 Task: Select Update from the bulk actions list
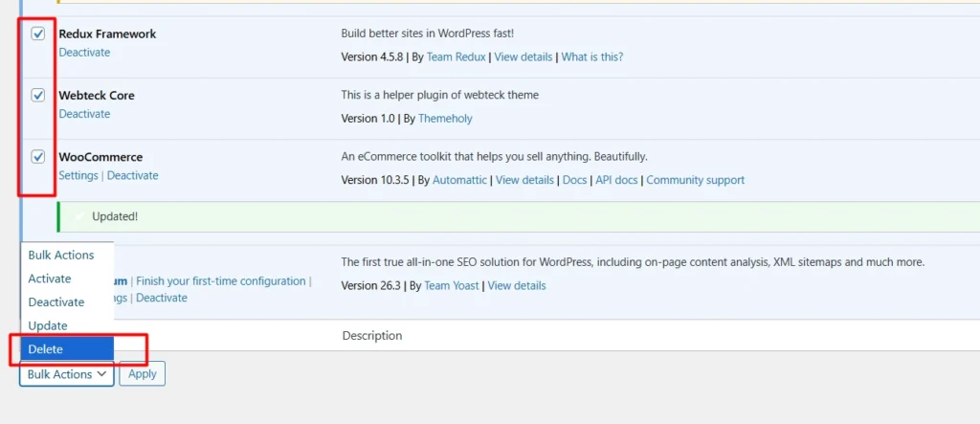tap(67, 325)
